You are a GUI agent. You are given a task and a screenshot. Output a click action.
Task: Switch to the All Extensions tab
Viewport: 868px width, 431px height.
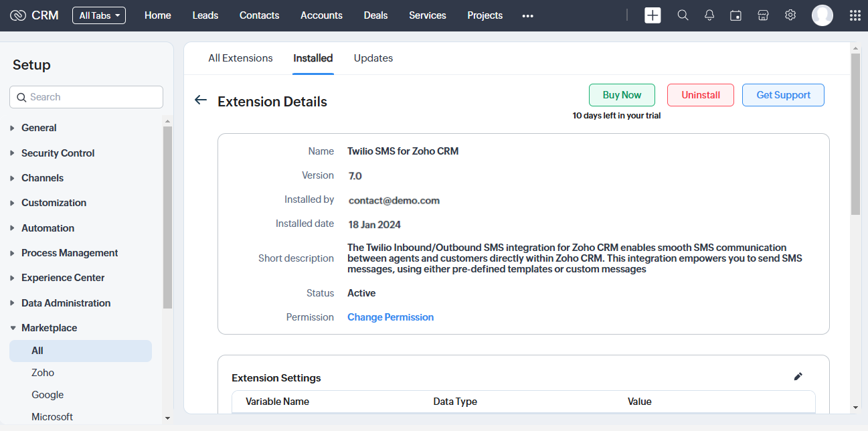(x=240, y=58)
